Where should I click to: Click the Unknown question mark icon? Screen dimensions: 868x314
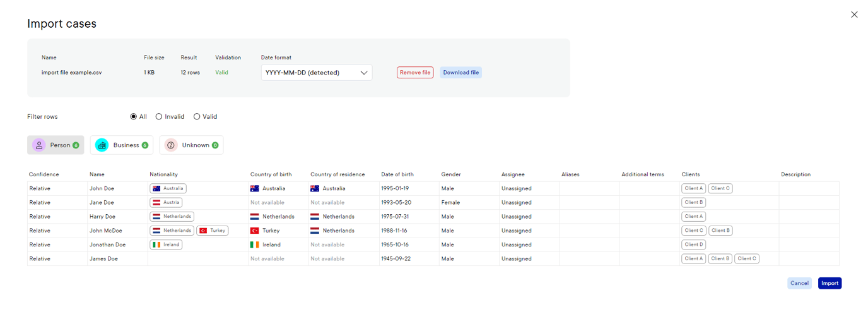[171, 145]
